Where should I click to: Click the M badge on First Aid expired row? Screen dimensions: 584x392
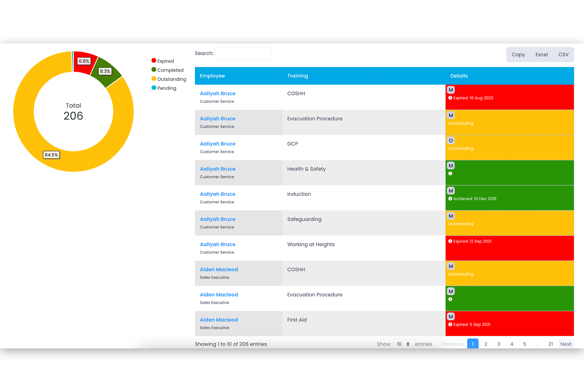pyautogui.click(x=451, y=316)
